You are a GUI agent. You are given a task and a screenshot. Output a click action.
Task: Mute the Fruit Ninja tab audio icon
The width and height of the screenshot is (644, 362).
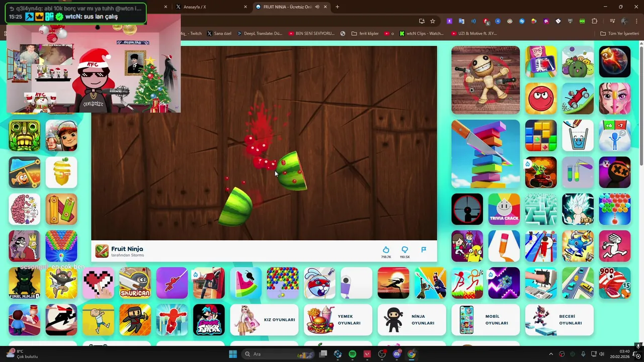(x=317, y=7)
